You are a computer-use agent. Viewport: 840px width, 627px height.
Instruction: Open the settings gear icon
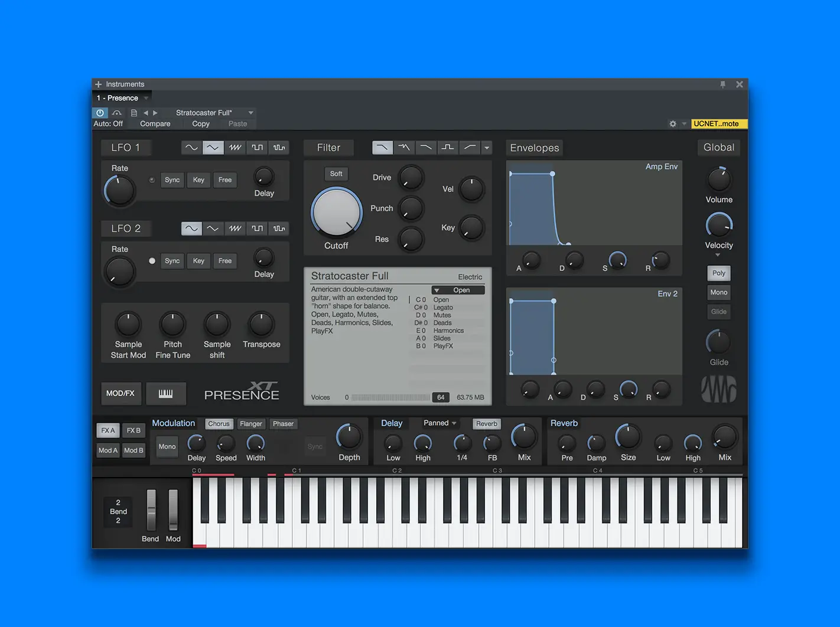673,124
